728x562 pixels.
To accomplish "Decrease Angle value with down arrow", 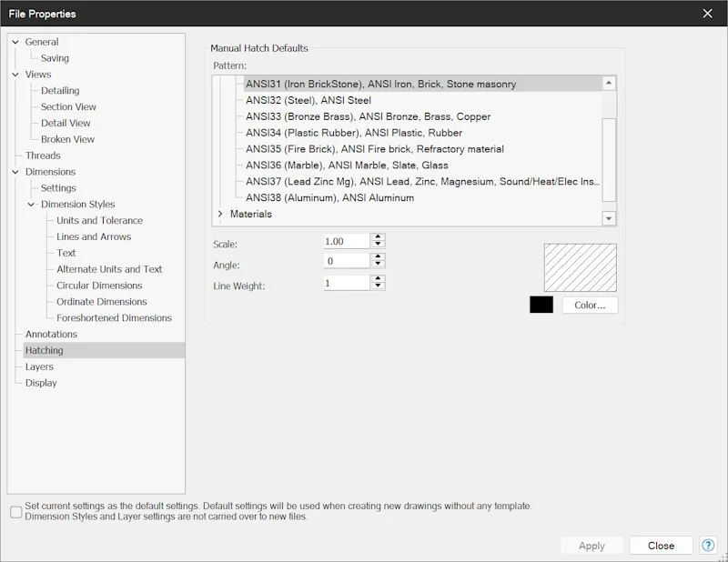I will (x=378, y=264).
